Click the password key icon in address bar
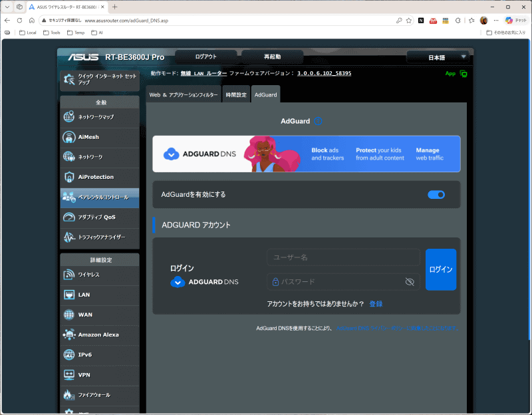532x415 pixels. coord(399,21)
